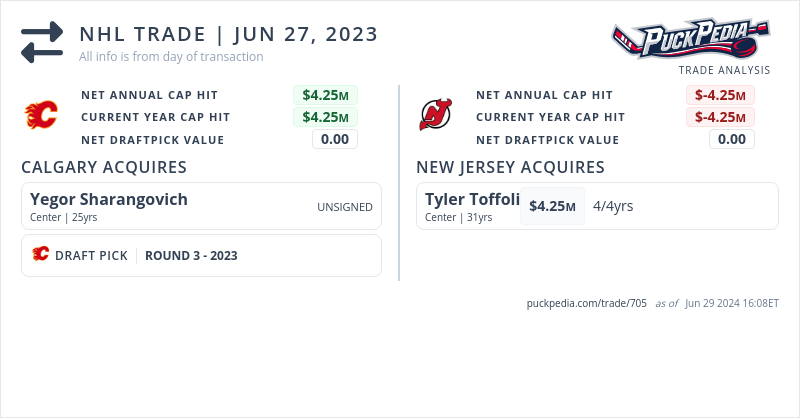Screen dimensions: 800x418
Task: Click the Trade Analysis label
Action: click(724, 70)
